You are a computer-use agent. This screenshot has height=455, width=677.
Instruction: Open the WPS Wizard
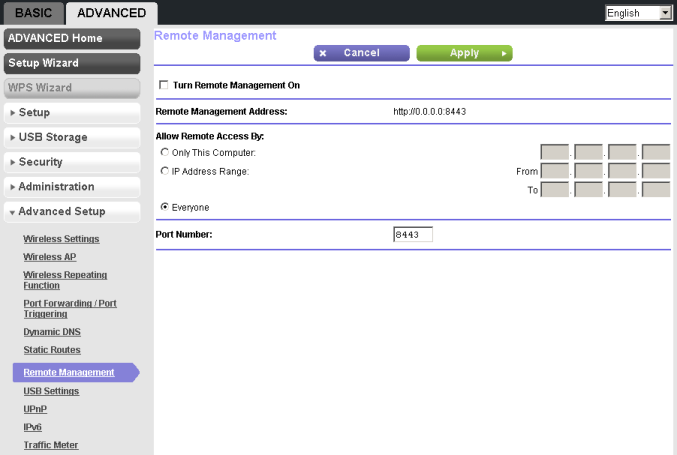72,88
